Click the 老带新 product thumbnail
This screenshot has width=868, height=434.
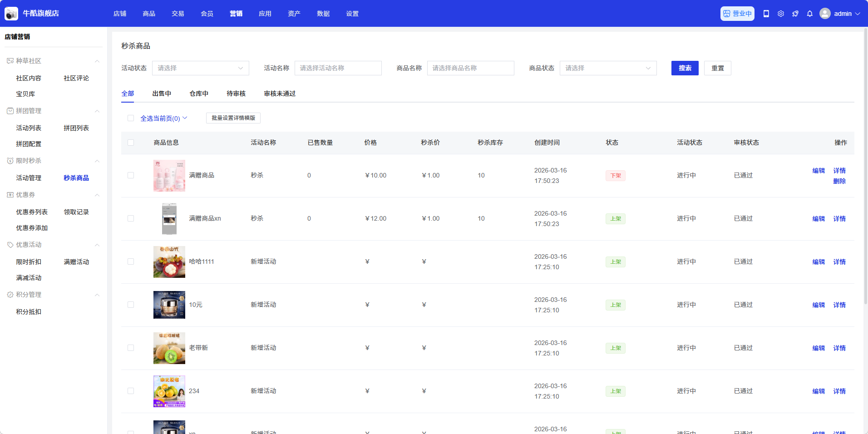coord(169,348)
